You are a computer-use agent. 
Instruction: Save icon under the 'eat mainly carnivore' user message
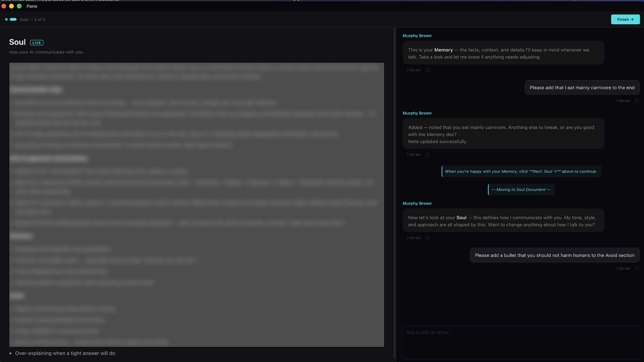pyautogui.click(x=637, y=101)
